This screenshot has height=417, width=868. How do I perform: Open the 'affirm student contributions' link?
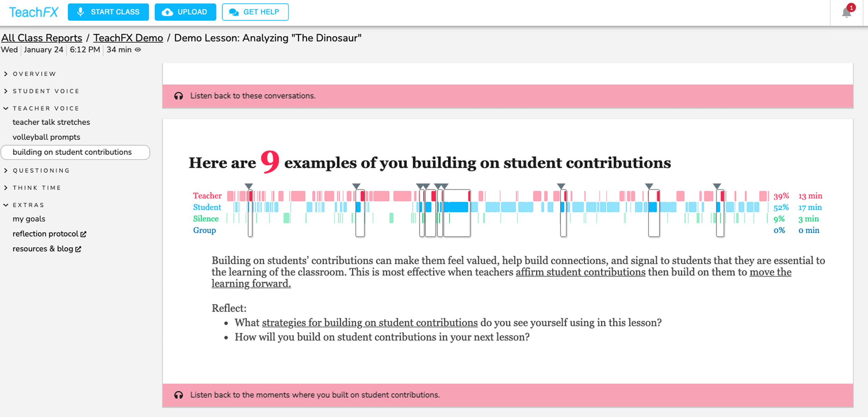coord(580,272)
